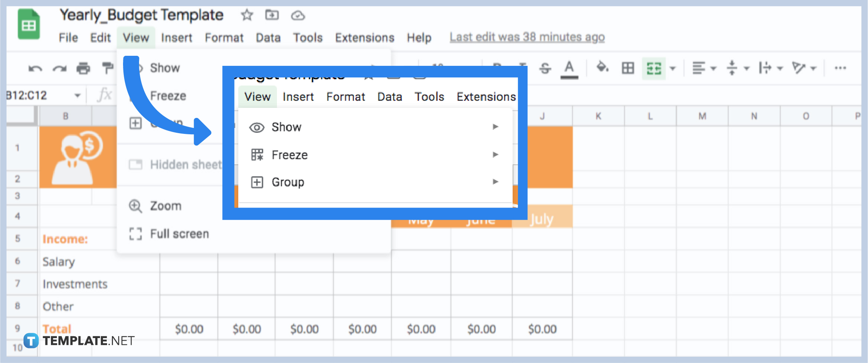The height and width of the screenshot is (363, 868).
Task: Open the Group submenu arrow
Action: coord(496,182)
